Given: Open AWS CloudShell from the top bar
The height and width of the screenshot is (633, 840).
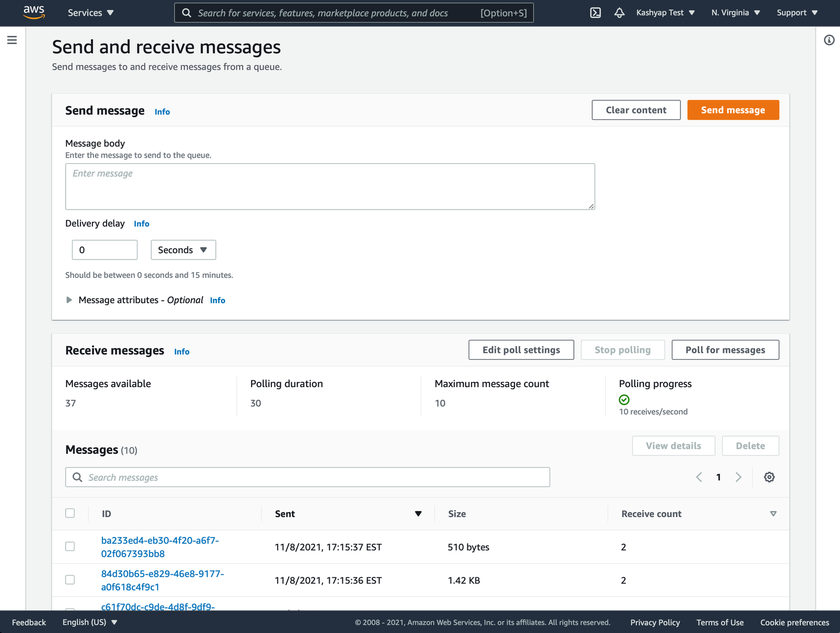Looking at the screenshot, I should coord(595,13).
